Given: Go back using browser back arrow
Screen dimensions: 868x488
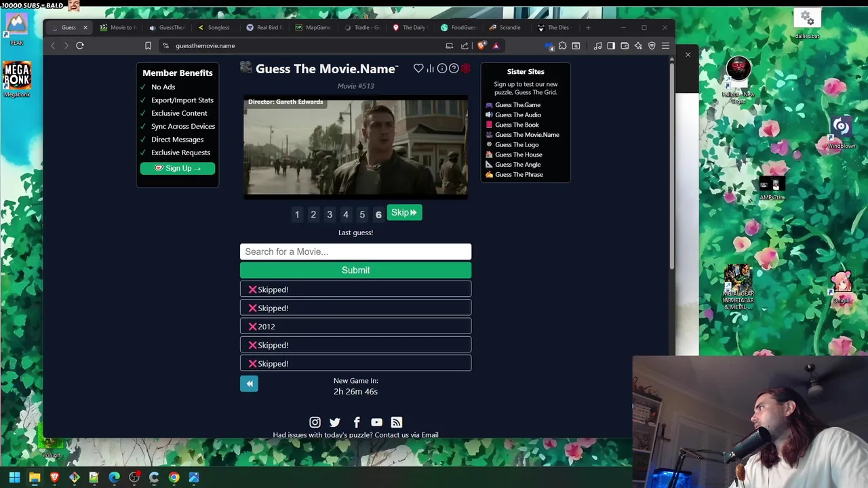Looking at the screenshot, I should click(53, 45).
